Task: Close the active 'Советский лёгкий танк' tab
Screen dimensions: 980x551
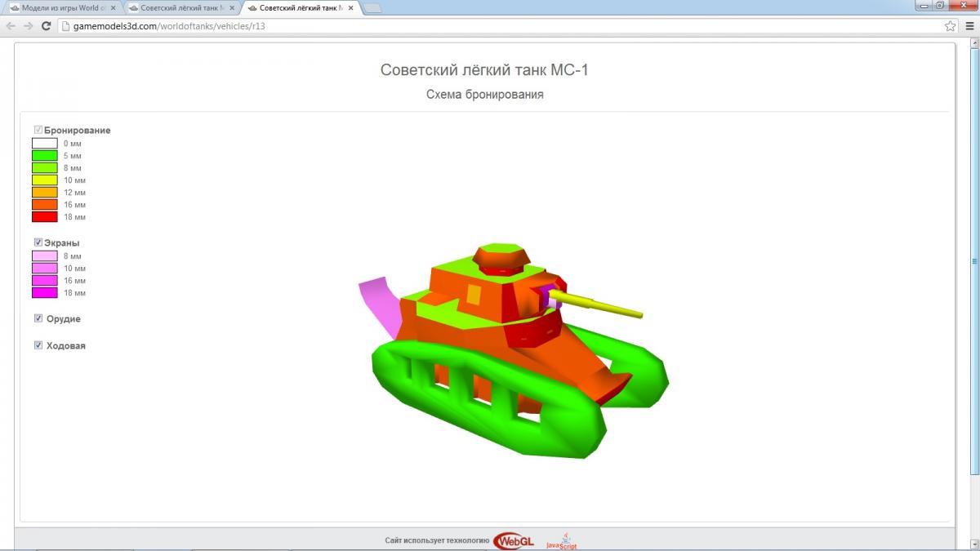Action: tap(350, 7)
